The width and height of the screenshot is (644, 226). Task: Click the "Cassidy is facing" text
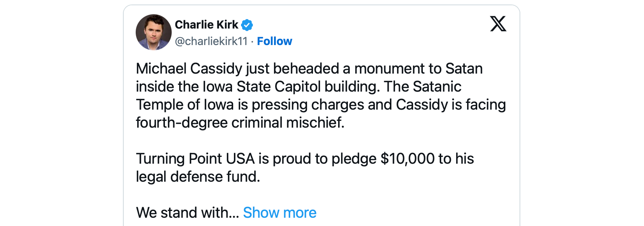[x=451, y=105]
